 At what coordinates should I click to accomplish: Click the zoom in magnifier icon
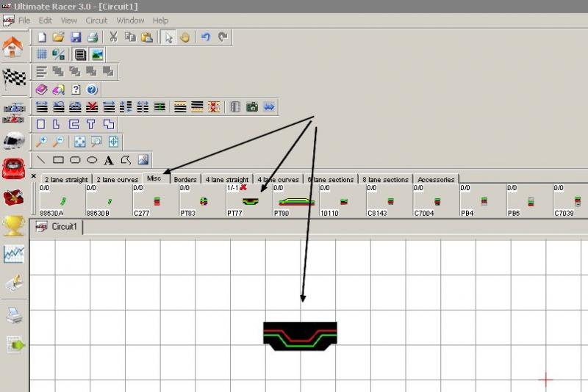[42, 142]
